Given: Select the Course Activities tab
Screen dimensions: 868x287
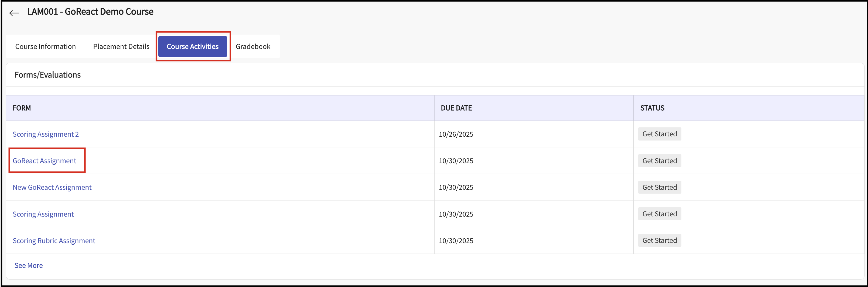Looking at the screenshot, I should coord(192,47).
